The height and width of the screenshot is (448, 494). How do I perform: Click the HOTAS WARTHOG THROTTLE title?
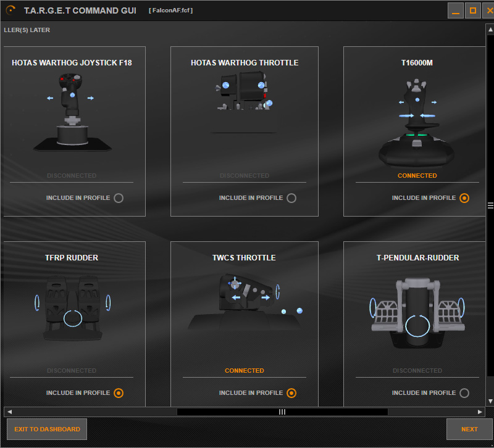click(245, 63)
